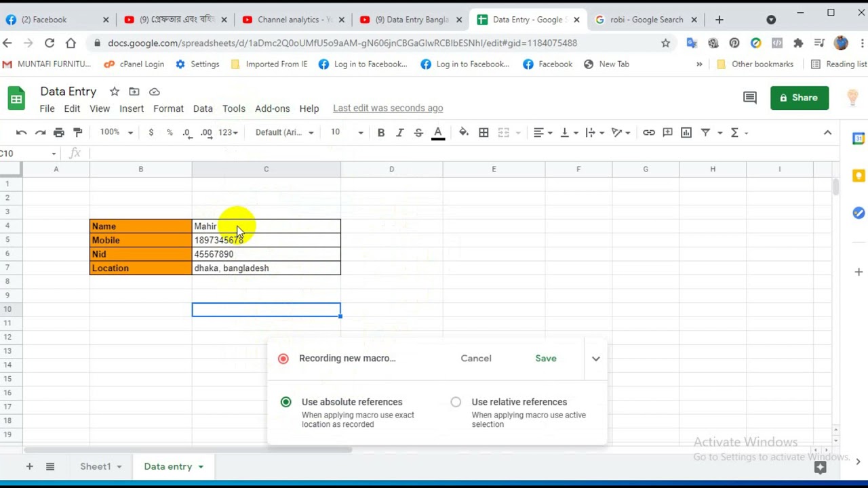This screenshot has height=488, width=868.
Task: Bookmark this page star icon
Action: (666, 43)
